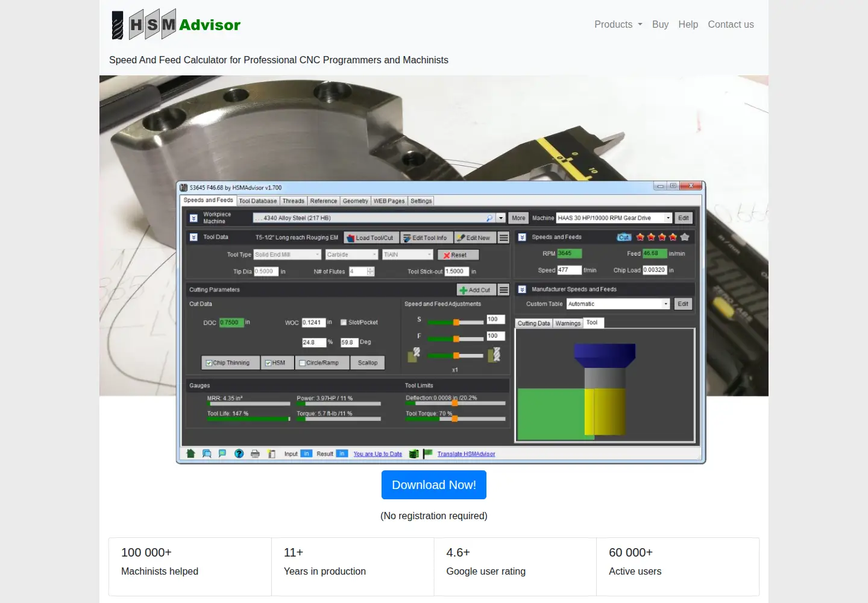
Task: Click the HSM Advisor logo
Action: click(x=176, y=25)
